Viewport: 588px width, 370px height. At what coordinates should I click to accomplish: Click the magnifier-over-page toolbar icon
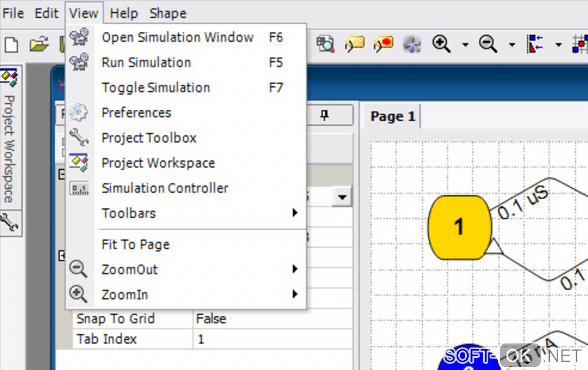(x=326, y=44)
